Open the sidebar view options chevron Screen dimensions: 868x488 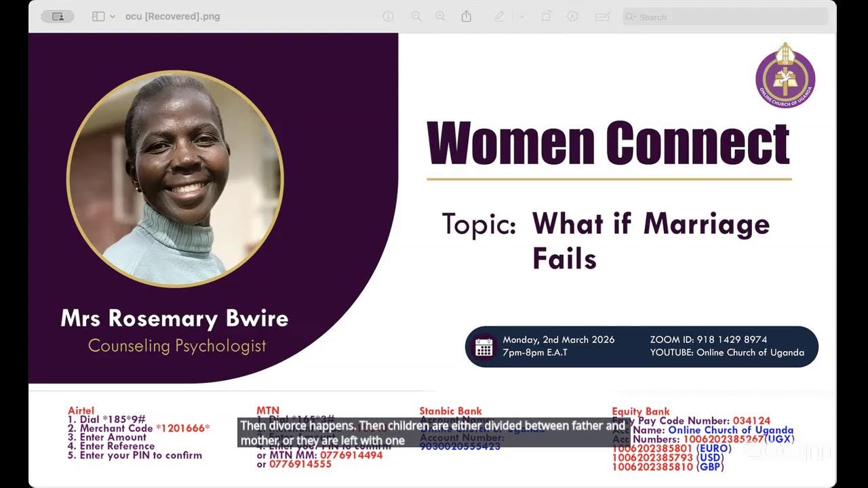(113, 16)
